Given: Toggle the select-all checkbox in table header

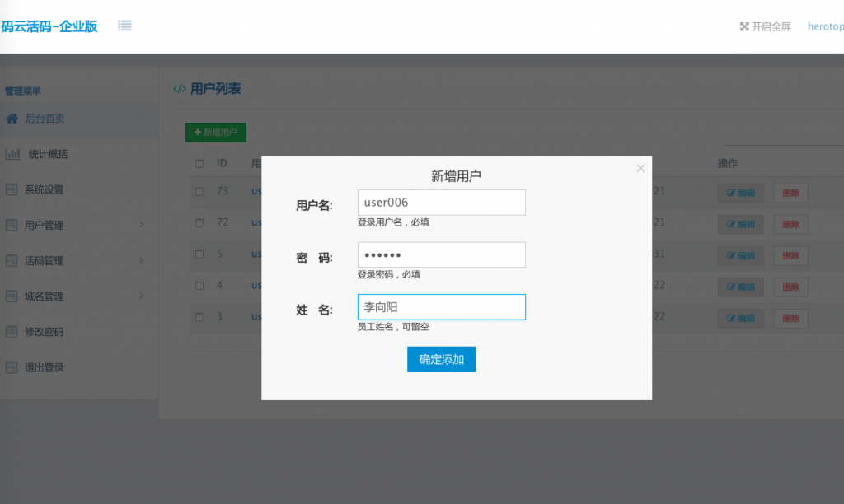Looking at the screenshot, I should tap(199, 164).
